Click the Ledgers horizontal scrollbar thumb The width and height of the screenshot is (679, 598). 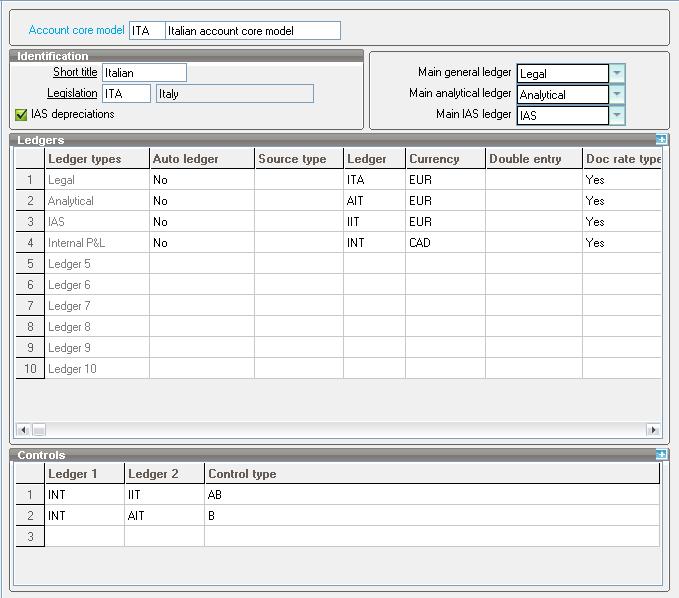[39, 430]
